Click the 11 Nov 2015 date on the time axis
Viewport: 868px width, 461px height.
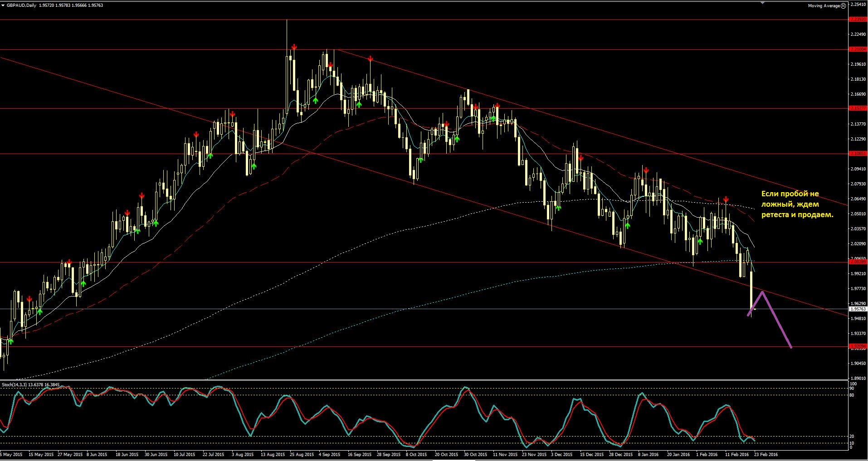coord(505,455)
